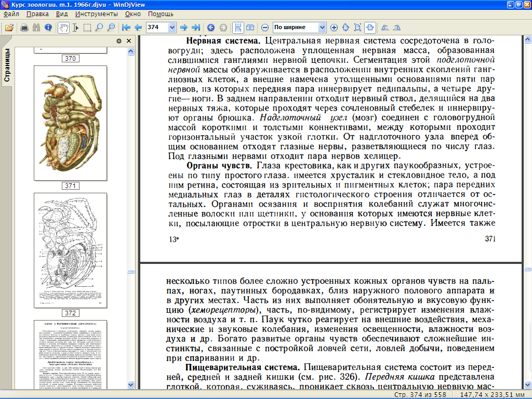Open the Файл menu
532x399 pixels.
pyautogui.click(x=11, y=14)
